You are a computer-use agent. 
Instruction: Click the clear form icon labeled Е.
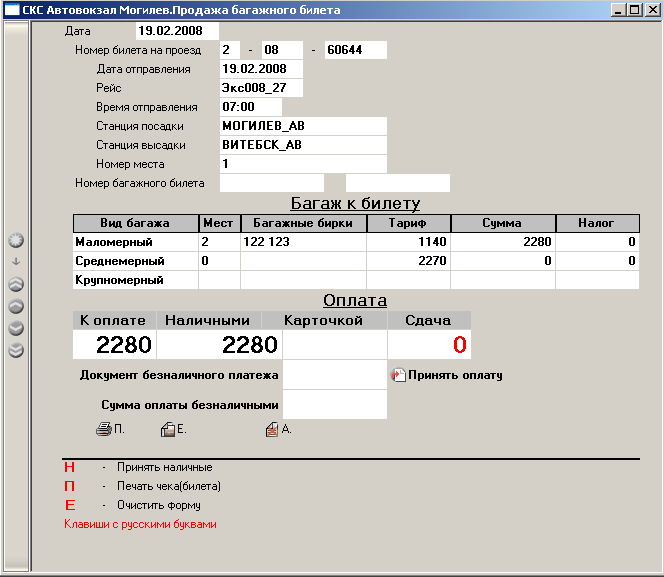(168, 429)
